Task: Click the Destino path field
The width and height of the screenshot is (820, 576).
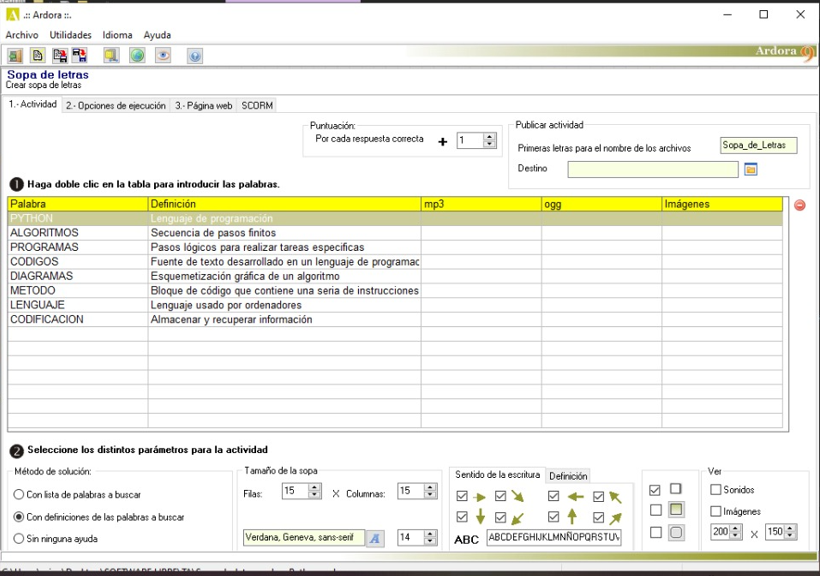Action: [x=653, y=169]
